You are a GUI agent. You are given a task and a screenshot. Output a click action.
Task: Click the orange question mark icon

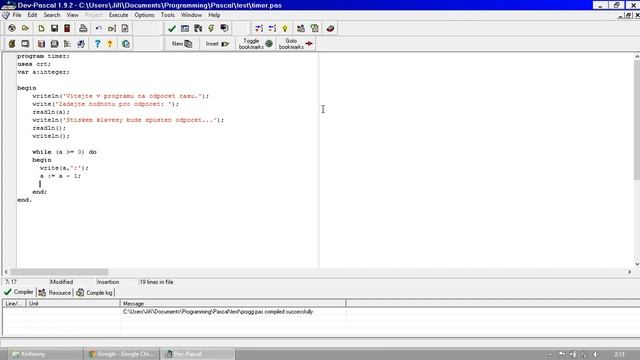tap(110, 44)
